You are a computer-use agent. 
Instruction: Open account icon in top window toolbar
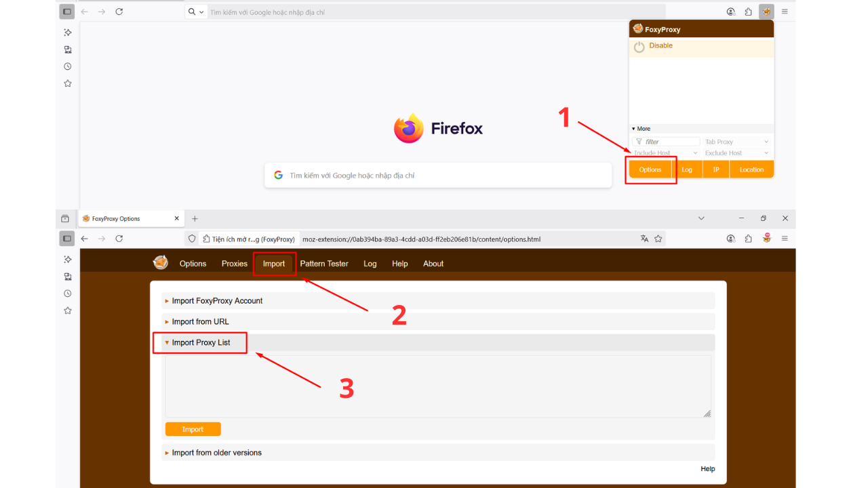click(731, 12)
